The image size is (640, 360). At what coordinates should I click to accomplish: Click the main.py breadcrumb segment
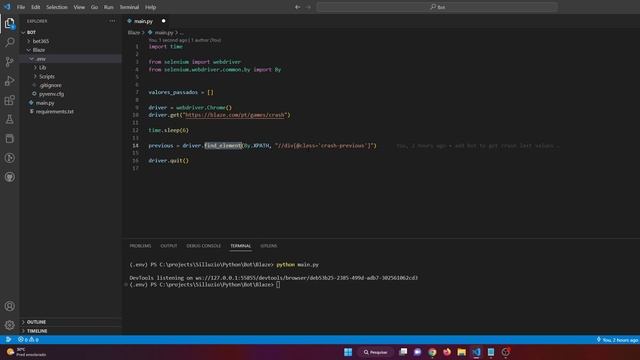point(164,32)
